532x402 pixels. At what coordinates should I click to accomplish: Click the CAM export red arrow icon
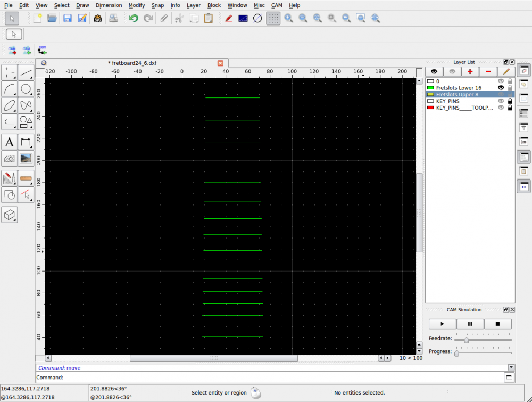click(12, 51)
